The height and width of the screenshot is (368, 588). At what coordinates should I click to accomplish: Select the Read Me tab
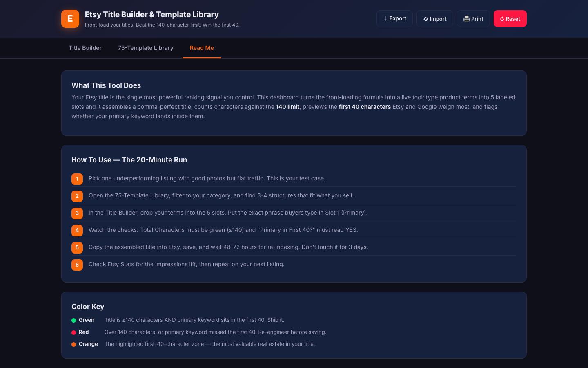pos(202,48)
